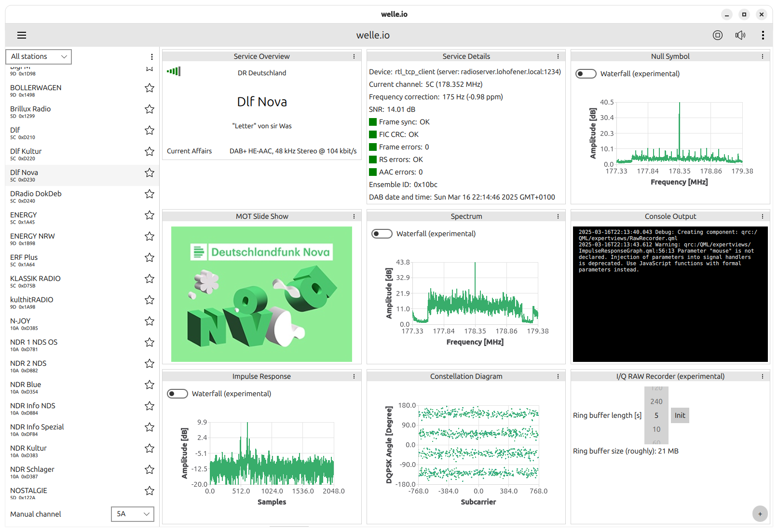Favorite DRadio DokDeb via star
Image resolution: width=778 pixels, height=532 pixels.
coord(150,194)
